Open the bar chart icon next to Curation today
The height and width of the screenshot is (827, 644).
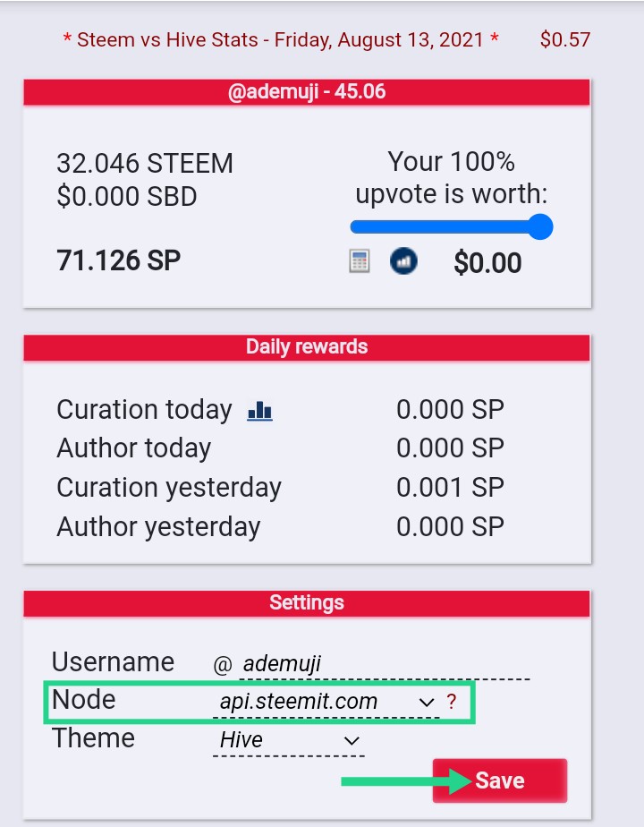coord(259,410)
